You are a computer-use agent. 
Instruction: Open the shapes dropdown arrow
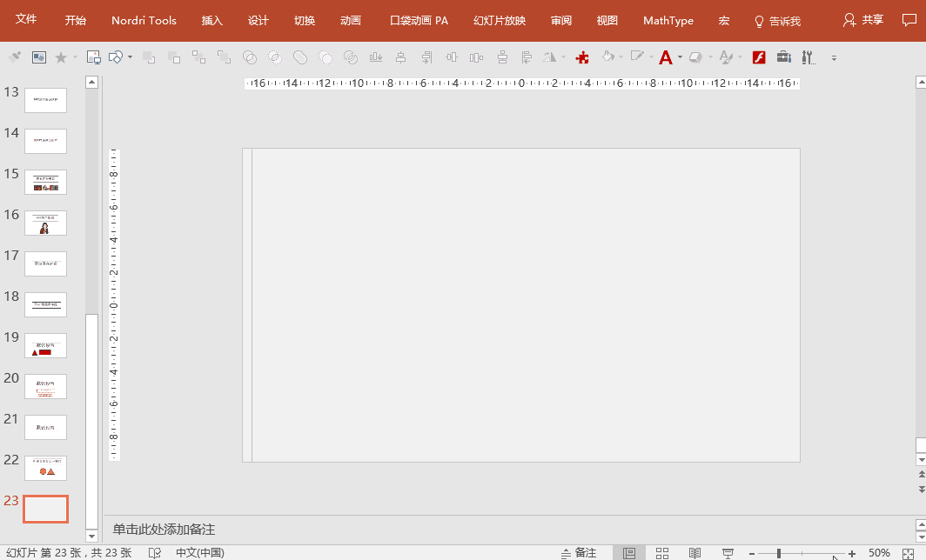130,57
